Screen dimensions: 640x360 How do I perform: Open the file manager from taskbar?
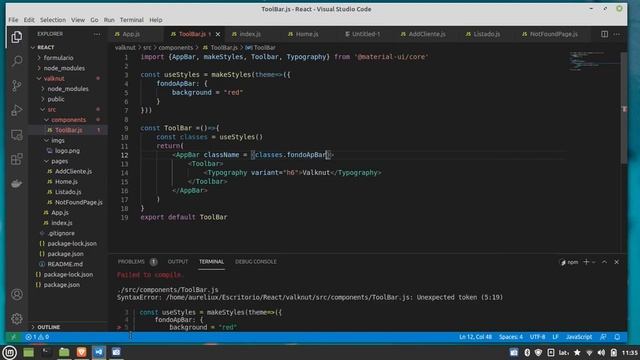pyautogui.click(x=64, y=352)
